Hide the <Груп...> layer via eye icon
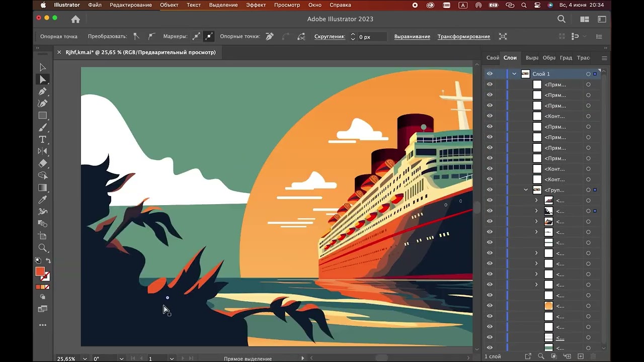 coord(490,190)
